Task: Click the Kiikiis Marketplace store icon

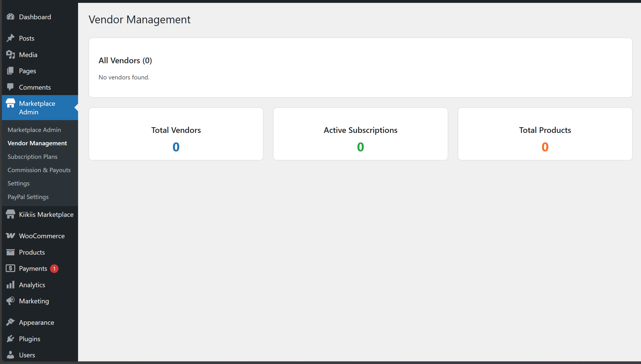Action: coord(11,214)
